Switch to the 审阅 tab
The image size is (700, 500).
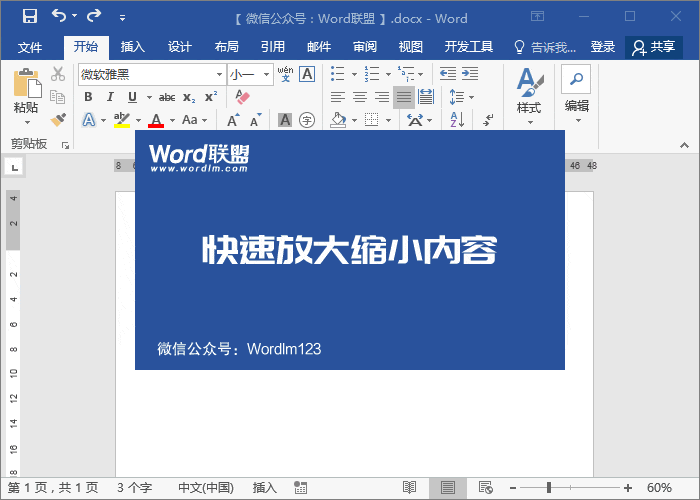[365, 47]
